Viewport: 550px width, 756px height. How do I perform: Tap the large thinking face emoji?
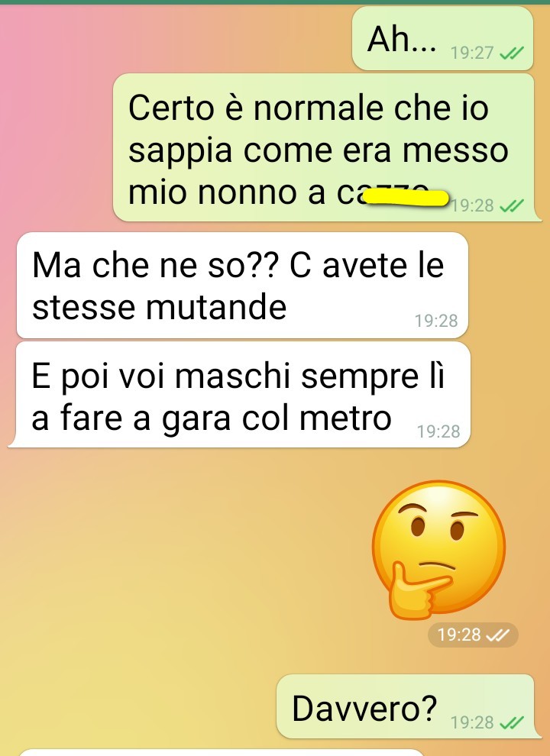pos(438,550)
